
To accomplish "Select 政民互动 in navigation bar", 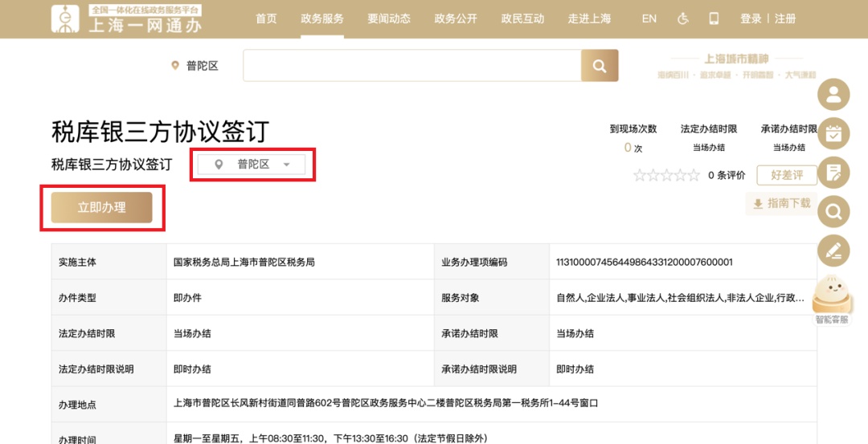I will tap(522, 18).
